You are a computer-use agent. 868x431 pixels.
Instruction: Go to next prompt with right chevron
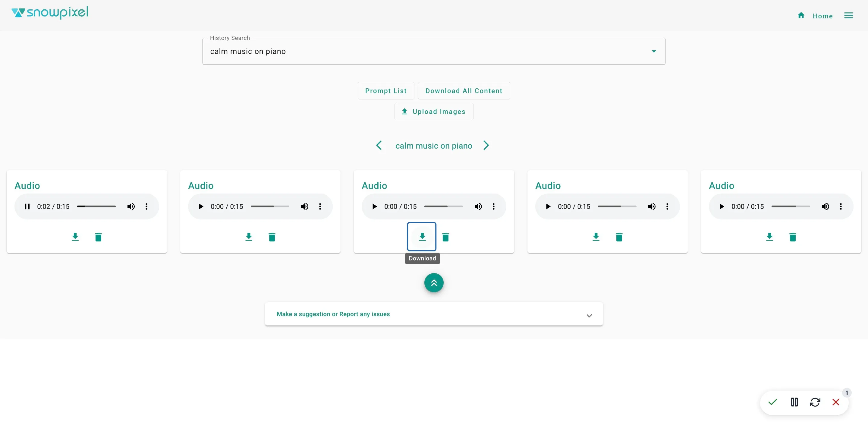pos(486,145)
